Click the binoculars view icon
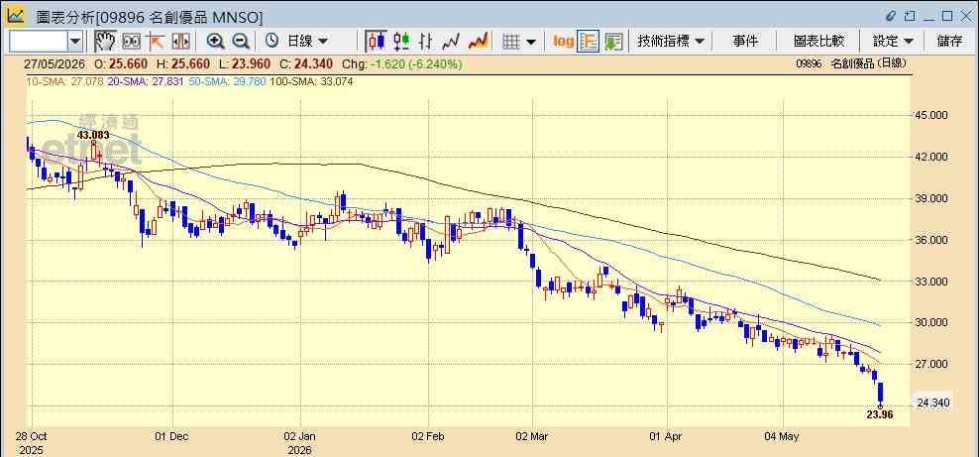 click(131, 42)
